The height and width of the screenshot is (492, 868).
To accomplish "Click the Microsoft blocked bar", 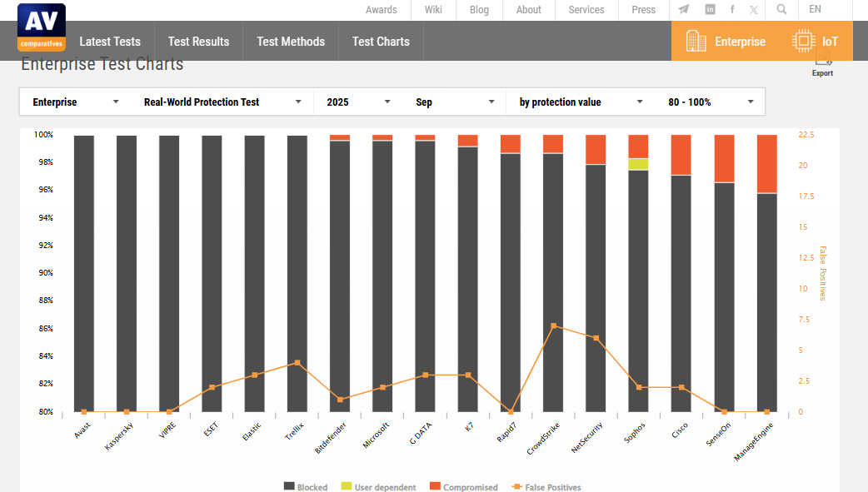I will pyautogui.click(x=382, y=276).
